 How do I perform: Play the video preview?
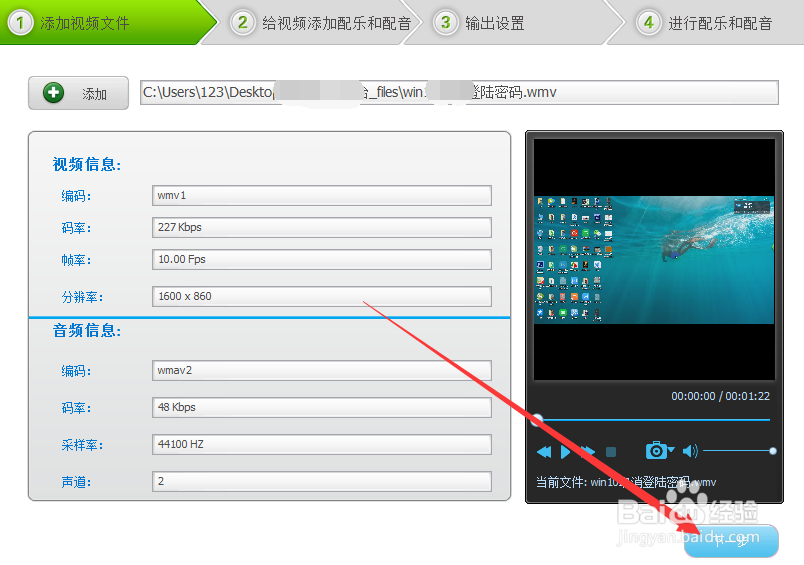pos(566,452)
